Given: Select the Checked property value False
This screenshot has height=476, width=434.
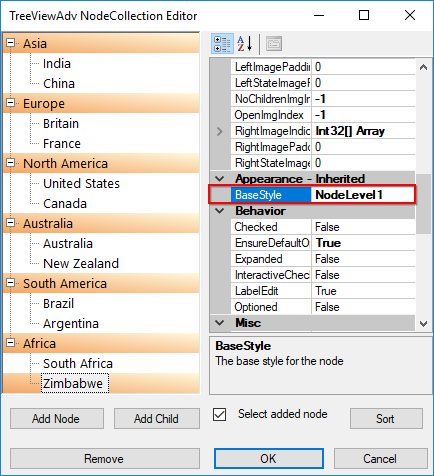Looking at the screenshot, I should (x=363, y=227).
